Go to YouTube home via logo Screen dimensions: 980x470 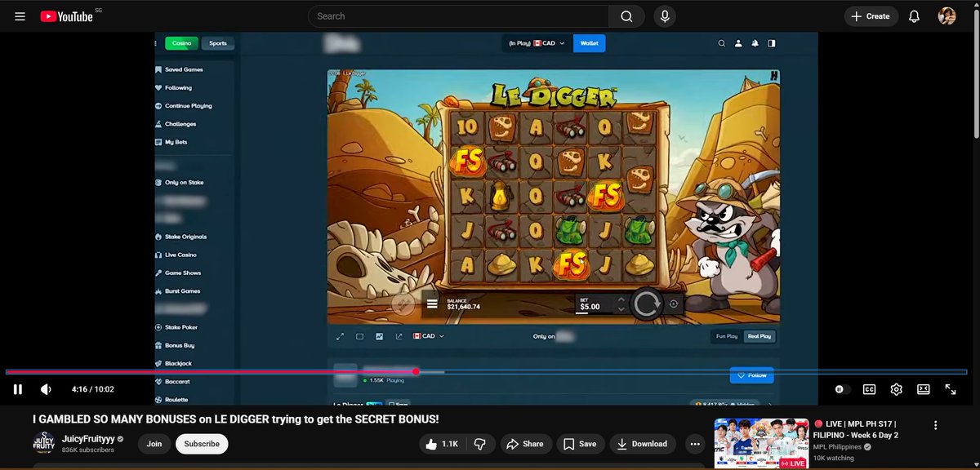[x=66, y=16]
